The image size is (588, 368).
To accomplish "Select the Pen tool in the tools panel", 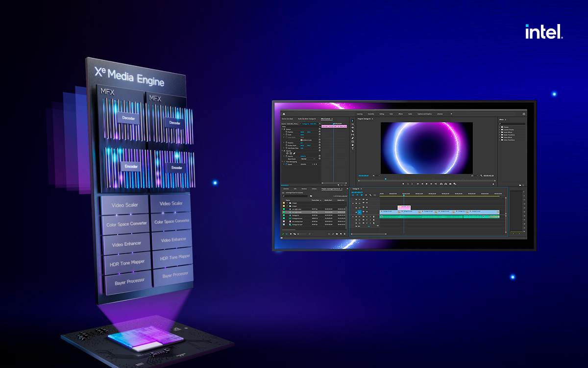I will (x=353, y=138).
